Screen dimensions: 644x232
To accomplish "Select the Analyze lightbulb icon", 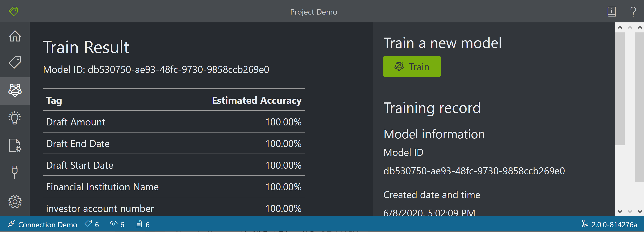I will pyautogui.click(x=15, y=118).
